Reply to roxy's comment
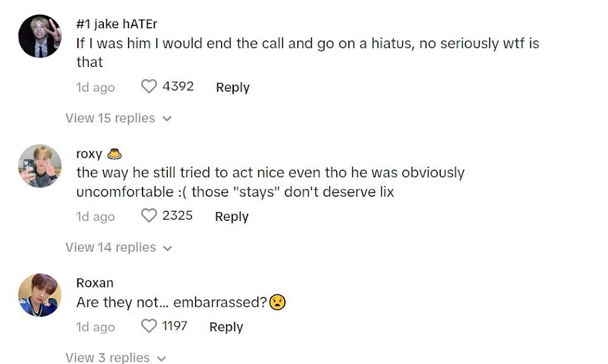Screen dimensions: 608x364 click(x=232, y=217)
